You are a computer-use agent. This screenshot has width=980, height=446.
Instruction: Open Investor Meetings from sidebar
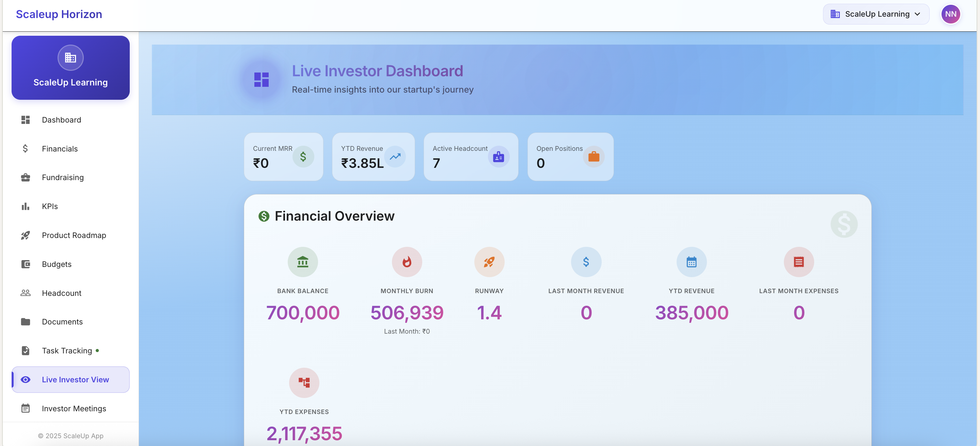(x=70, y=408)
